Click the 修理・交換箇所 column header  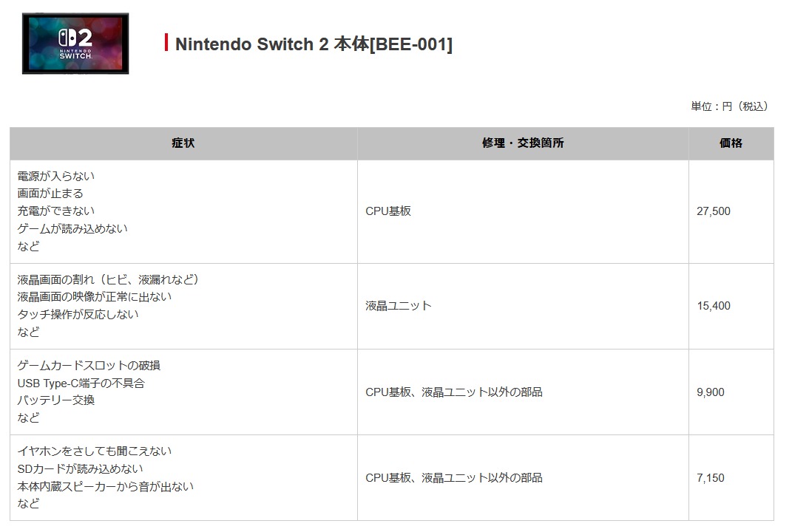pyautogui.click(x=522, y=143)
